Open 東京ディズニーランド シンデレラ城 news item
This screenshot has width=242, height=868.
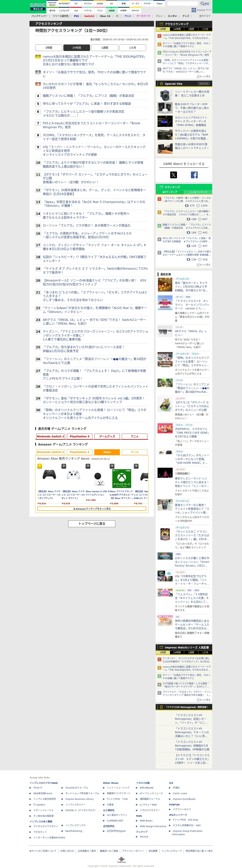(192, 482)
